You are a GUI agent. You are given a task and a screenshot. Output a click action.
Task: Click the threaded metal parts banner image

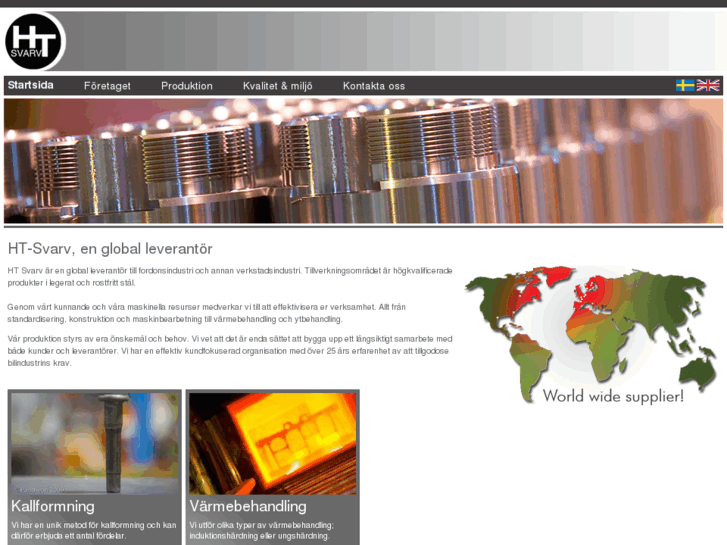[x=363, y=161]
